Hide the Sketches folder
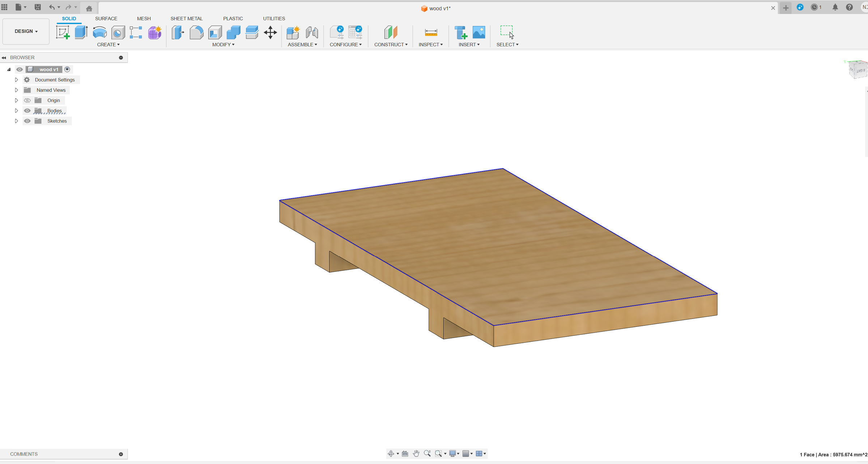Screen dimensions: 868x464 27,121
